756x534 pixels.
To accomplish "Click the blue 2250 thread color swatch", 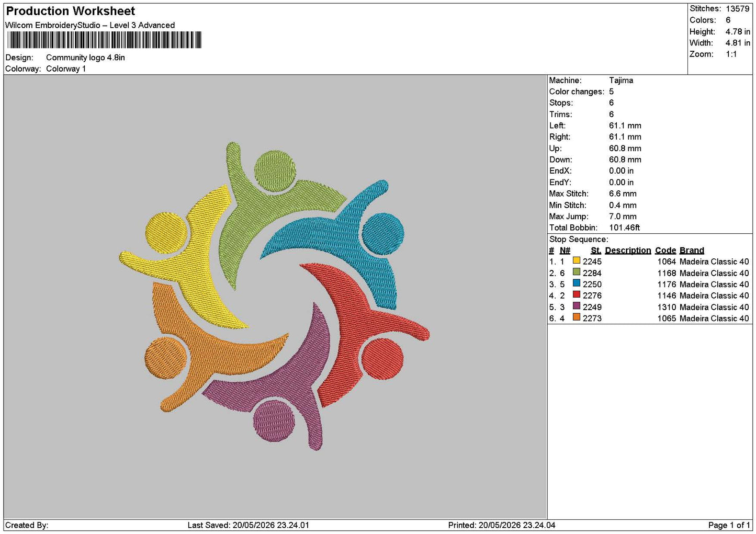I will (x=576, y=283).
